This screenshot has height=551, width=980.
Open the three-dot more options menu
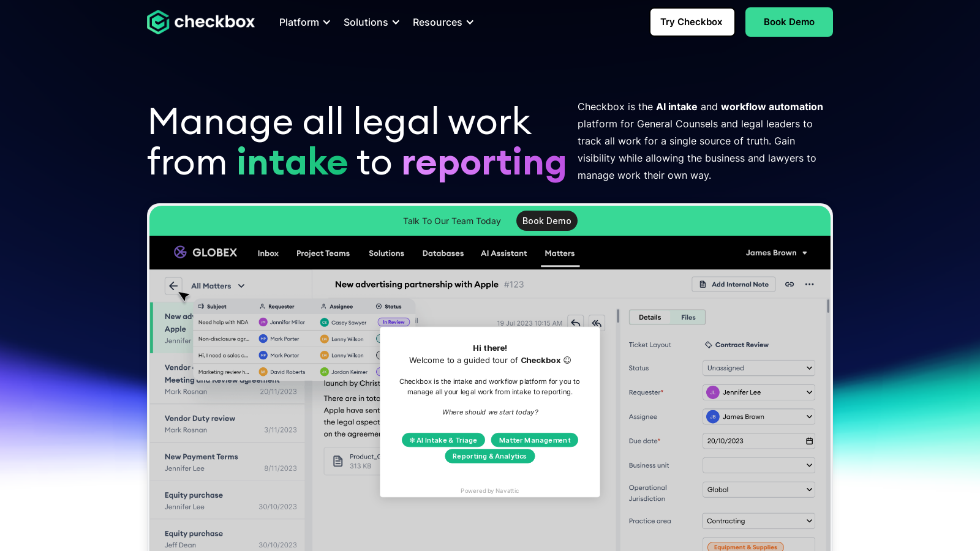[809, 284]
